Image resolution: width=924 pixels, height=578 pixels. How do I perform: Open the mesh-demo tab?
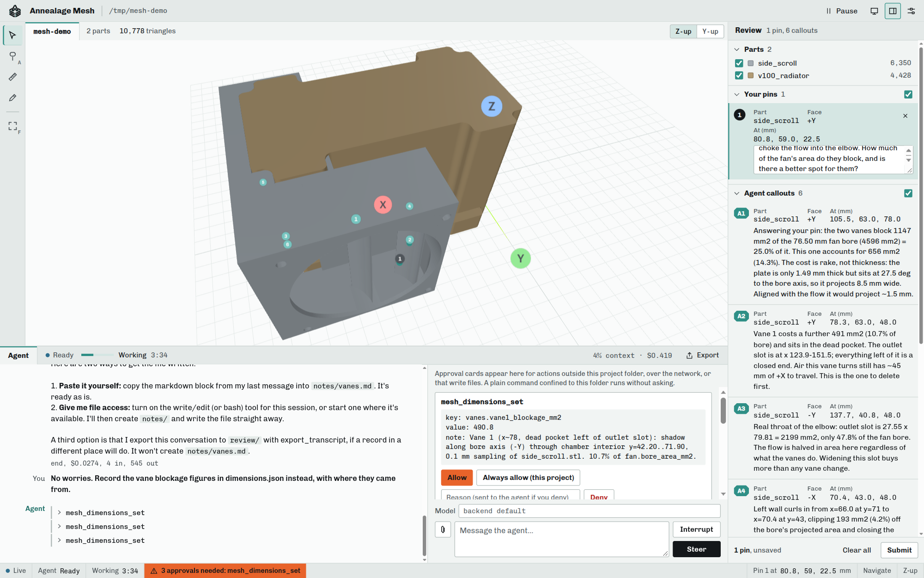(x=52, y=31)
